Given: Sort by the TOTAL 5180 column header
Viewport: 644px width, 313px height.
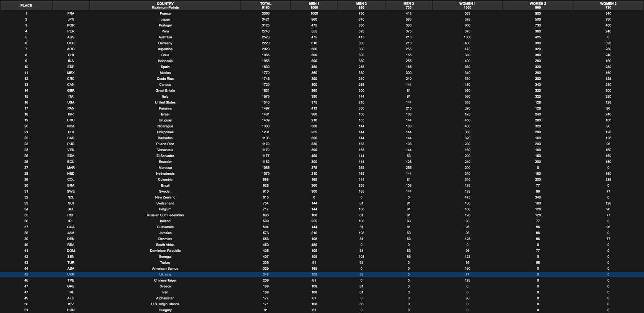Looking at the screenshot, I should coord(266,5).
